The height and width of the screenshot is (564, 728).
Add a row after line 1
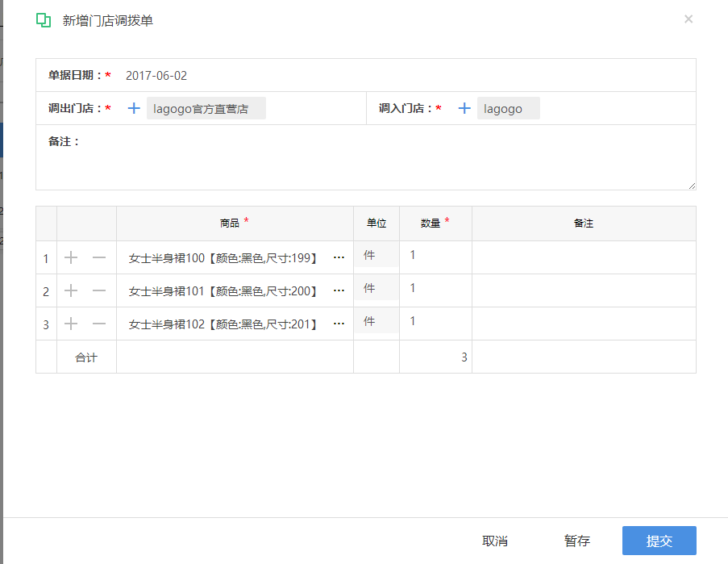coord(71,257)
